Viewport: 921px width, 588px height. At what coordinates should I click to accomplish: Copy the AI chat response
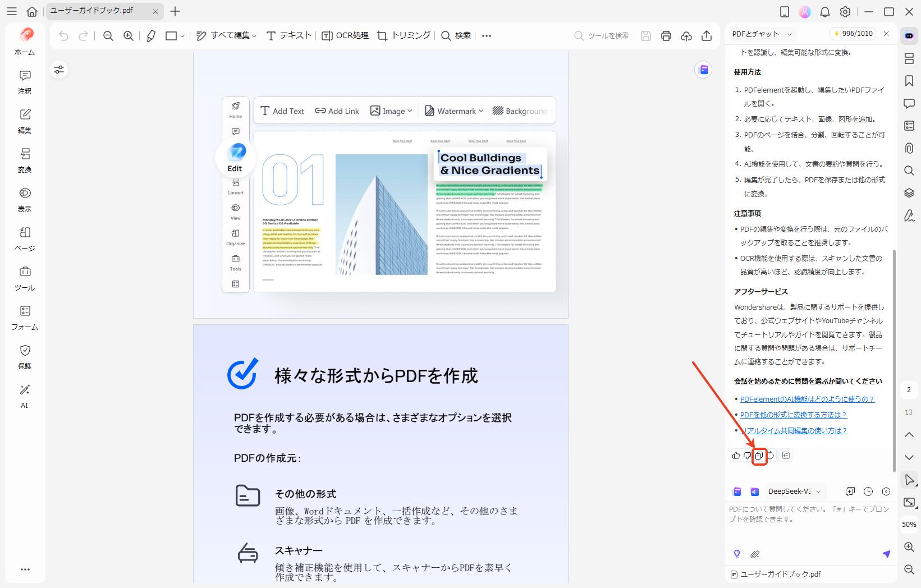[x=760, y=456]
